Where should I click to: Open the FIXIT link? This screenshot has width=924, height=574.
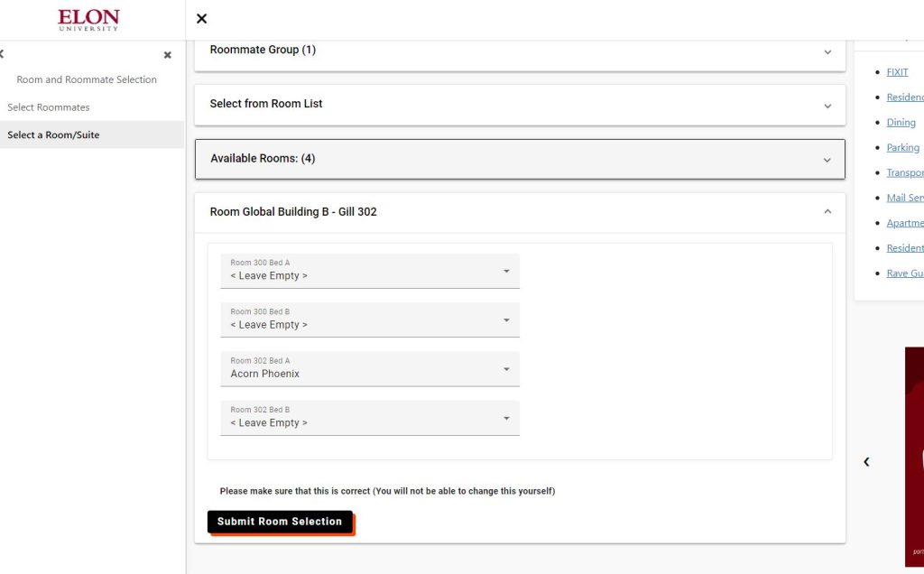click(x=897, y=72)
